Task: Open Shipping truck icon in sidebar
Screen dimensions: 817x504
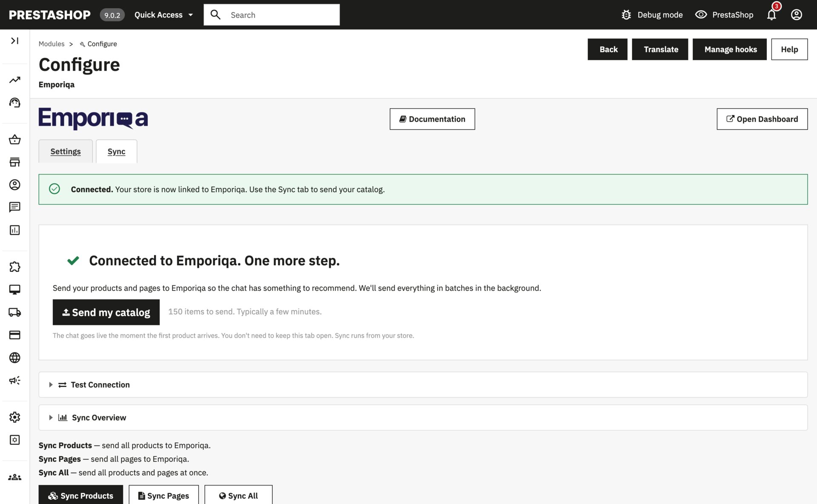Action: pos(14,312)
